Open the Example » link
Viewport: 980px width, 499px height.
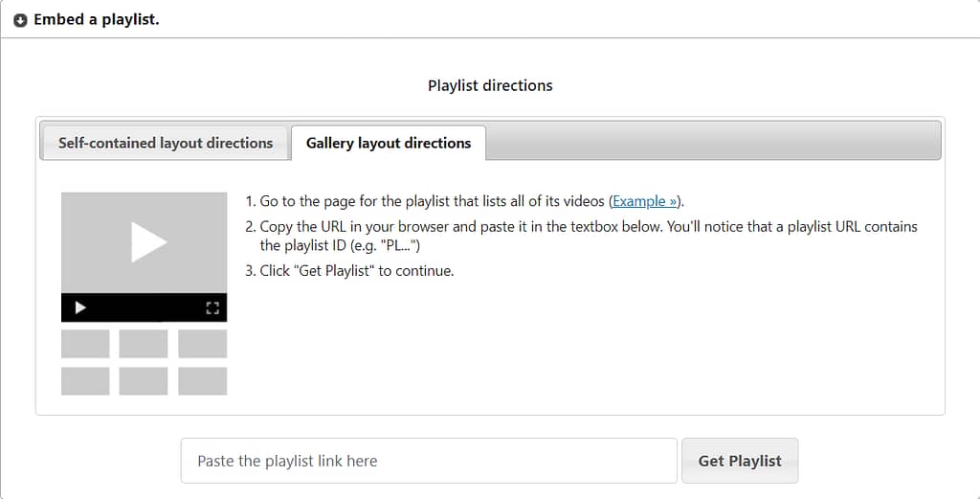[644, 201]
